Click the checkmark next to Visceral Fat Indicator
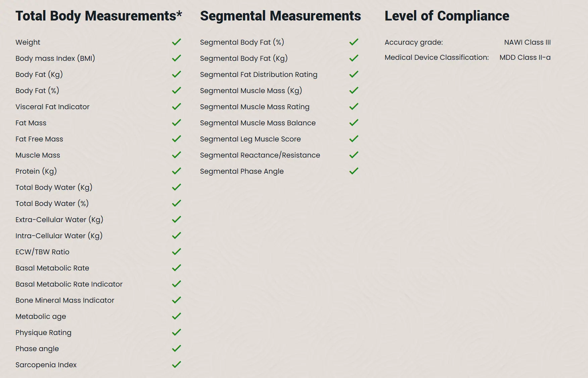The image size is (588, 378). pyautogui.click(x=177, y=107)
